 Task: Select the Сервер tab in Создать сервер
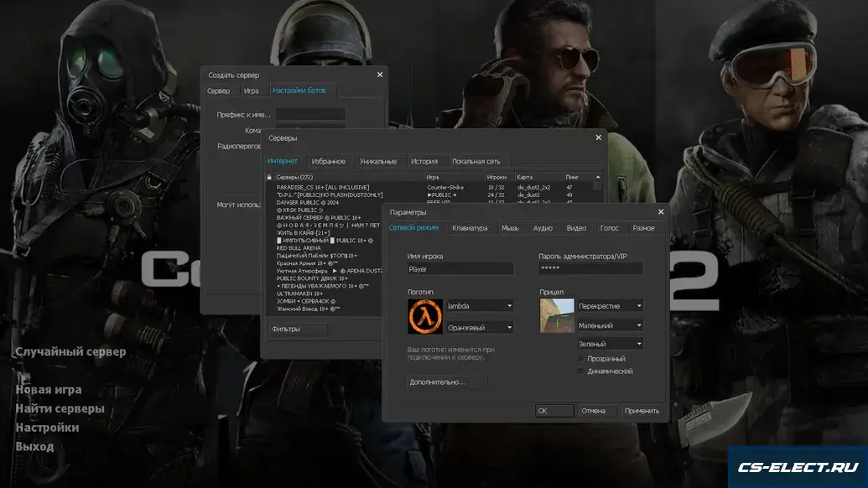(x=218, y=91)
